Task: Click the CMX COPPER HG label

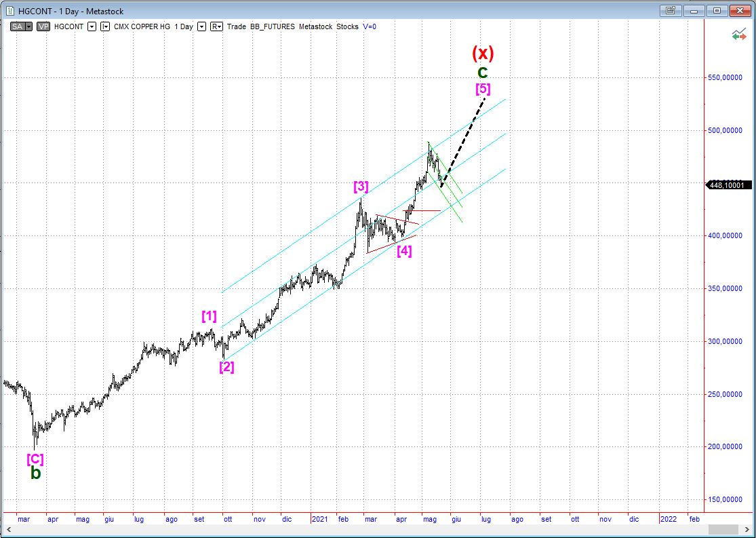Action: (142, 27)
